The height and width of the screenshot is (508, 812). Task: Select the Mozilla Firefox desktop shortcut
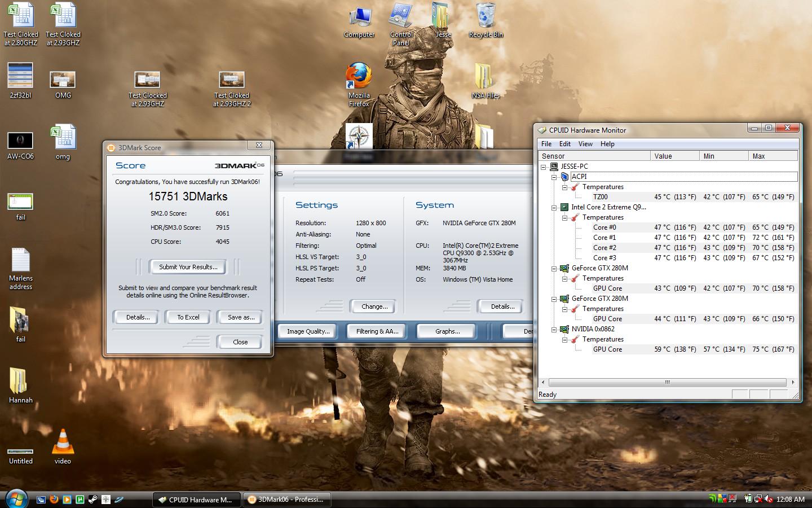click(359, 85)
